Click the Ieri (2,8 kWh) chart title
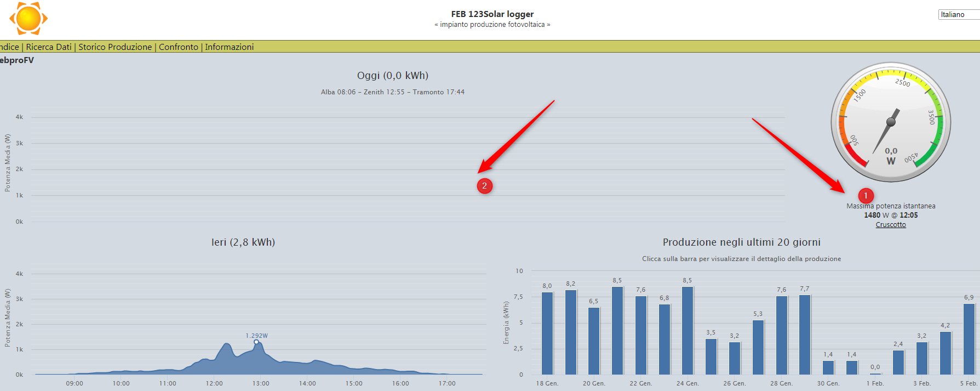This screenshot has height=391, width=980. 243,242
